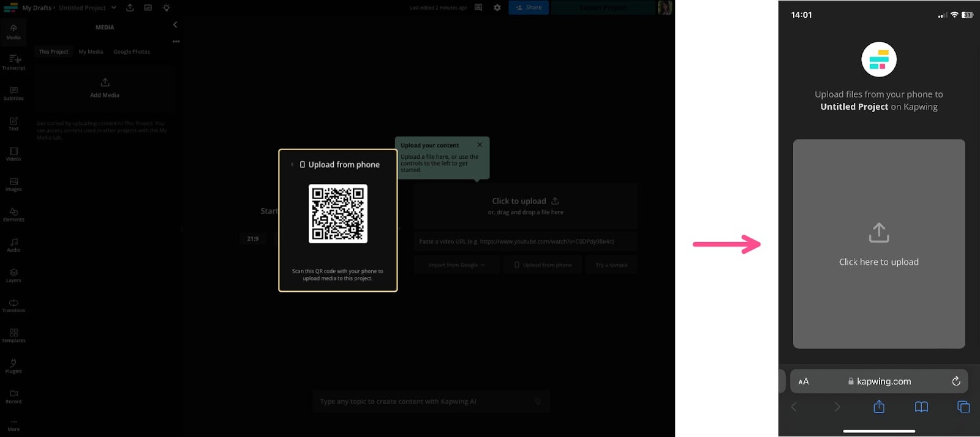Click the upload icon beside project name
980x437 pixels.
click(x=130, y=7)
